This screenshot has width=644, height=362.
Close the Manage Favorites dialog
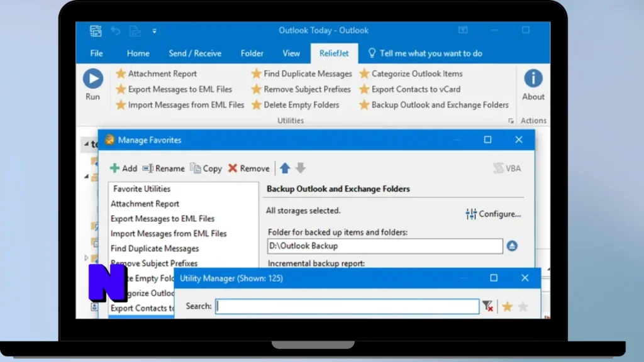[519, 140]
